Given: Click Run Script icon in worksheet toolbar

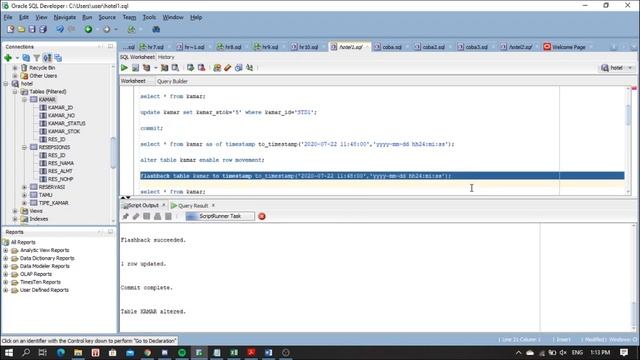Looking at the screenshot, I should pos(136,68).
